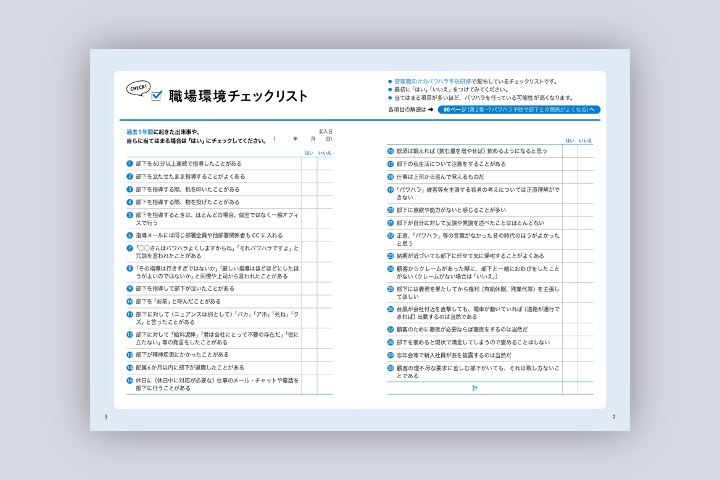
Task: Tick the はい cell for item 6
Action: (309, 235)
